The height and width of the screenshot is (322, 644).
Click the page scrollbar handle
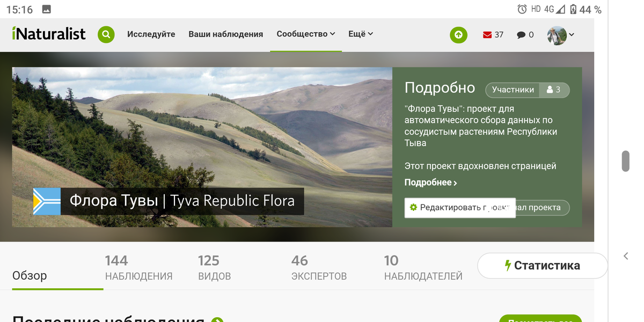(625, 161)
